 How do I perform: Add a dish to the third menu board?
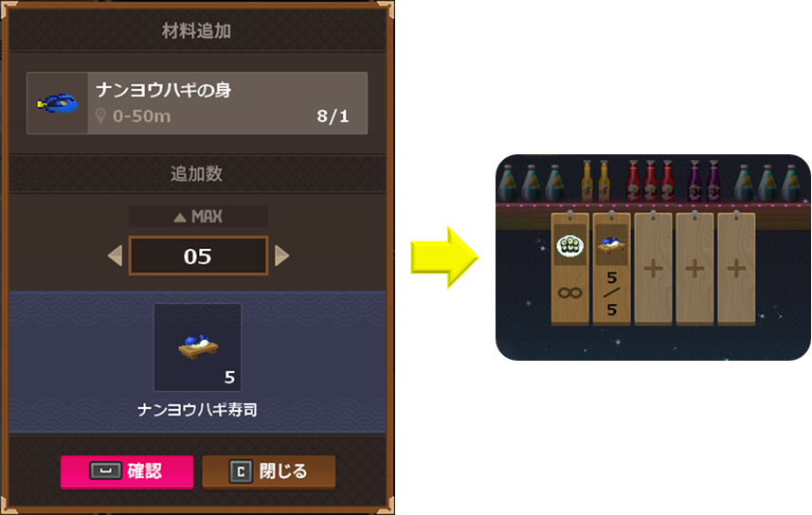653,269
